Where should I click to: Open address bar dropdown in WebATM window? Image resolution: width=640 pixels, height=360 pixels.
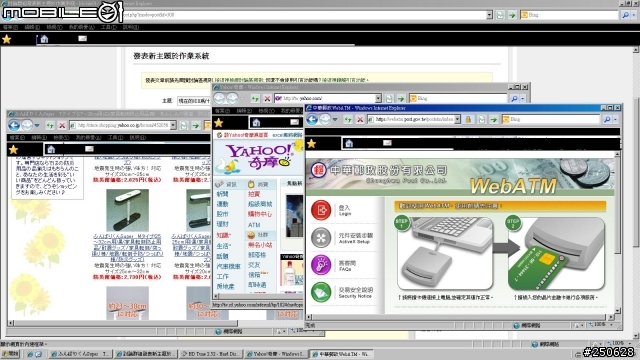click(458, 119)
